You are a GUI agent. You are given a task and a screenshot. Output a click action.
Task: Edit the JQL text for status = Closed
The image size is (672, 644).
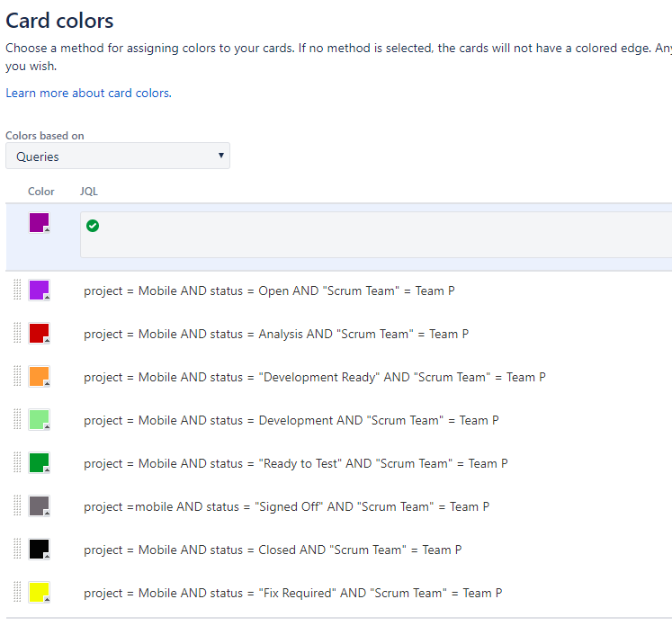273,550
